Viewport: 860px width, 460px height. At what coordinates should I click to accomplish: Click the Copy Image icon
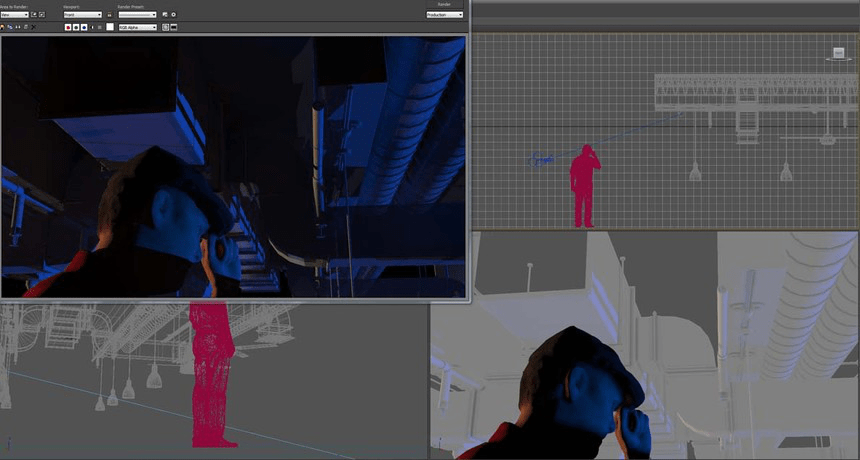(x=10, y=27)
